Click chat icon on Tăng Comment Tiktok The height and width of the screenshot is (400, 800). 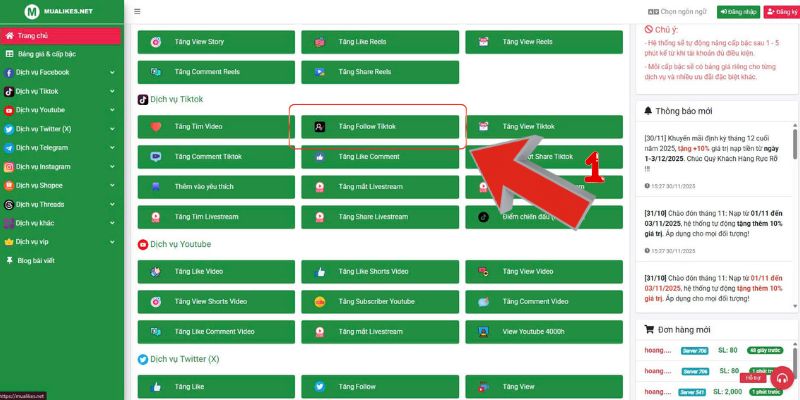click(x=156, y=157)
